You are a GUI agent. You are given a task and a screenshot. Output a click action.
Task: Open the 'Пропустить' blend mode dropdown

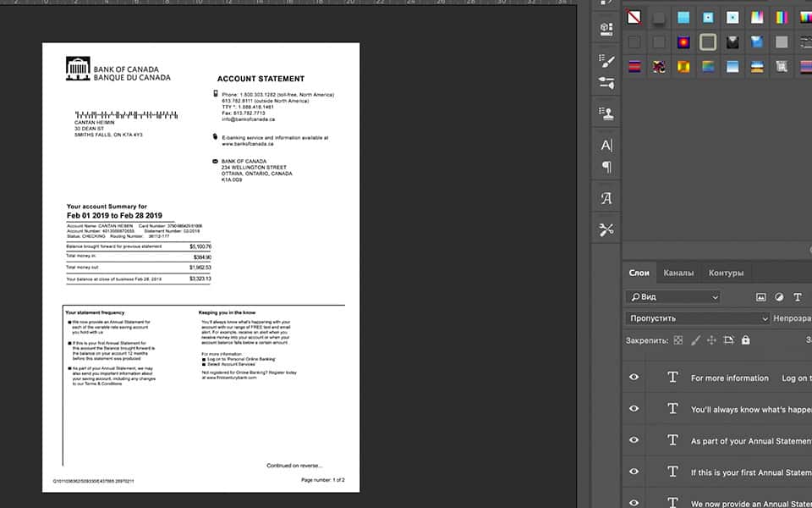(x=697, y=318)
